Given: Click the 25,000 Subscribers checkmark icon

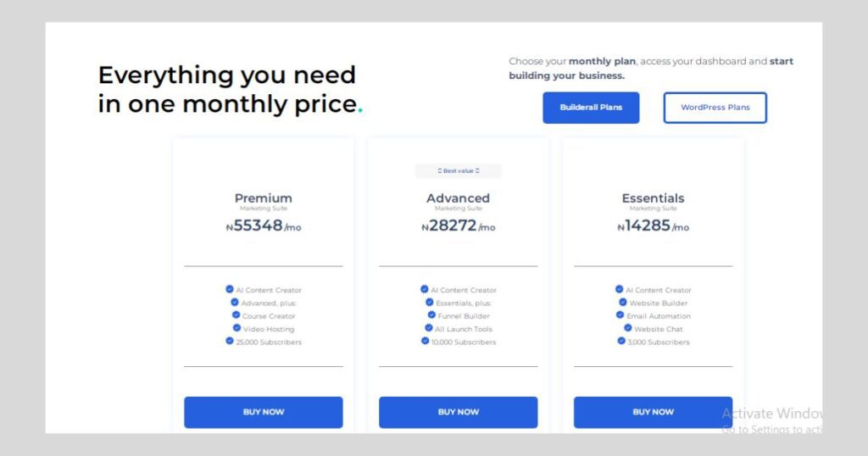Looking at the screenshot, I should click(230, 341).
